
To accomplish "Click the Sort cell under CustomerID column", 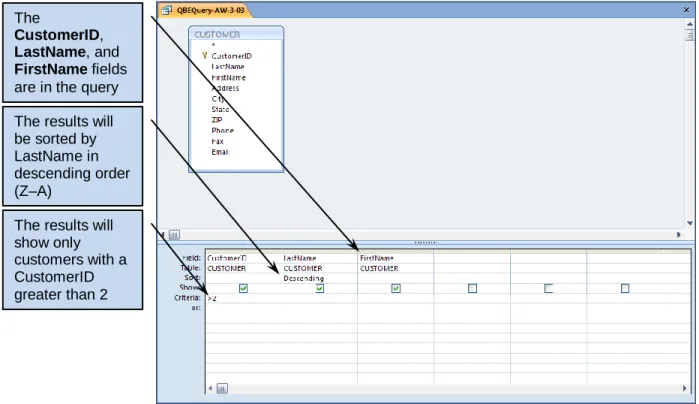I will pos(243,278).
